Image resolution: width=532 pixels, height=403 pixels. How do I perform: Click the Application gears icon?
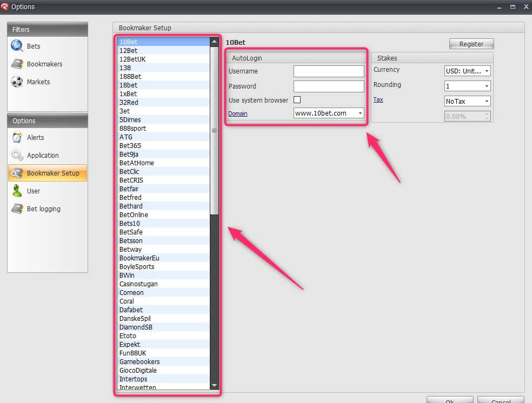tap(17, 155)
